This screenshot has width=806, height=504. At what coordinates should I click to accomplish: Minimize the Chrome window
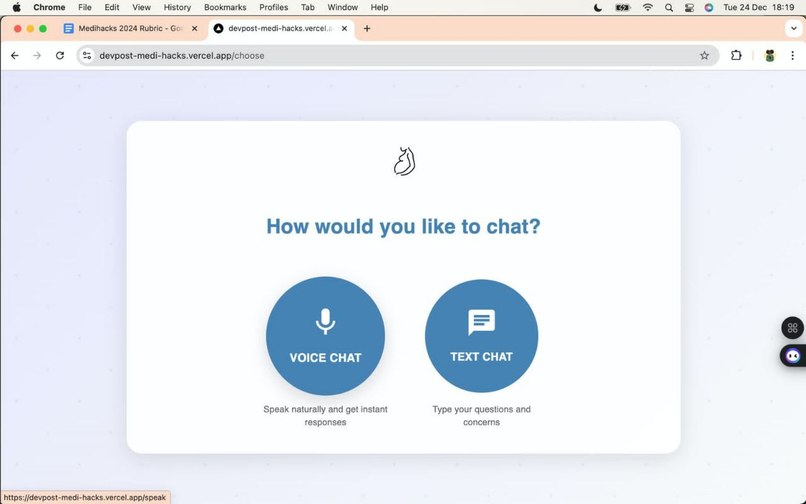pos(30,29)
